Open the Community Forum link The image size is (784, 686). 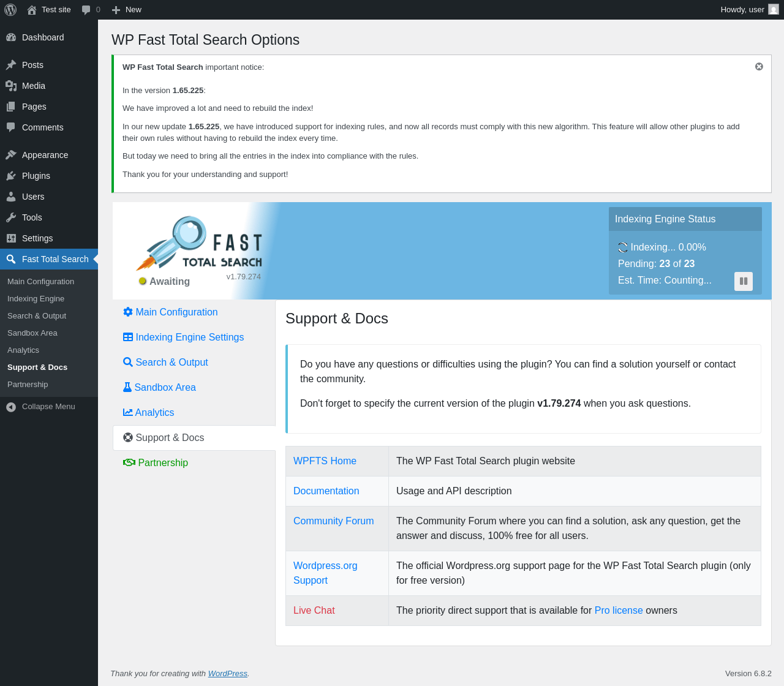[x=333, y=521]
